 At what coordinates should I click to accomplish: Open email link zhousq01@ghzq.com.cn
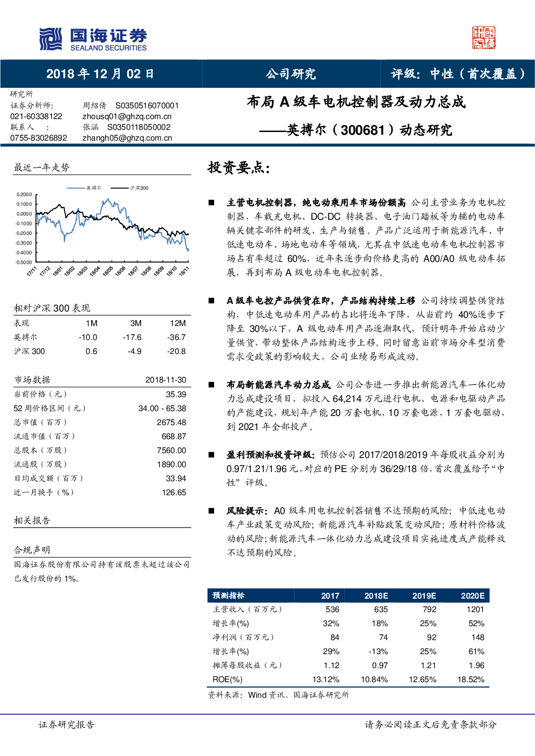[x=127, y=116]
